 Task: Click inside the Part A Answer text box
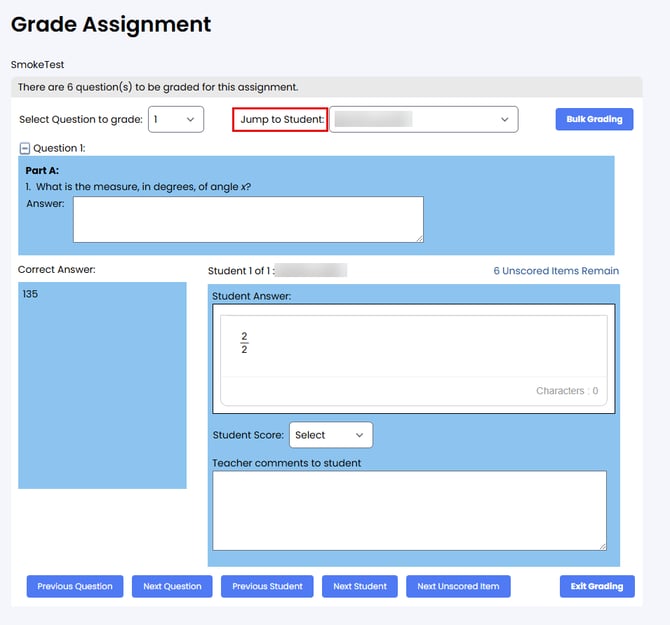(247, 218)
